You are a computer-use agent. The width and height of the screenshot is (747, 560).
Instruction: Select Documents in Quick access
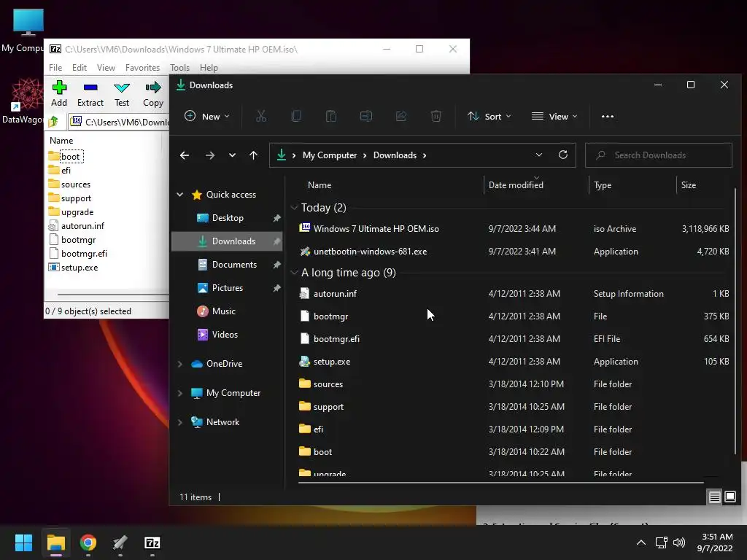pos(227,265)
